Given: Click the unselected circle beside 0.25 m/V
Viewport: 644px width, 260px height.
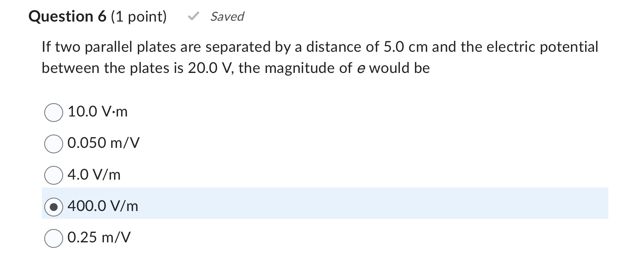Looking at the screenshot, I should point(53,237).
